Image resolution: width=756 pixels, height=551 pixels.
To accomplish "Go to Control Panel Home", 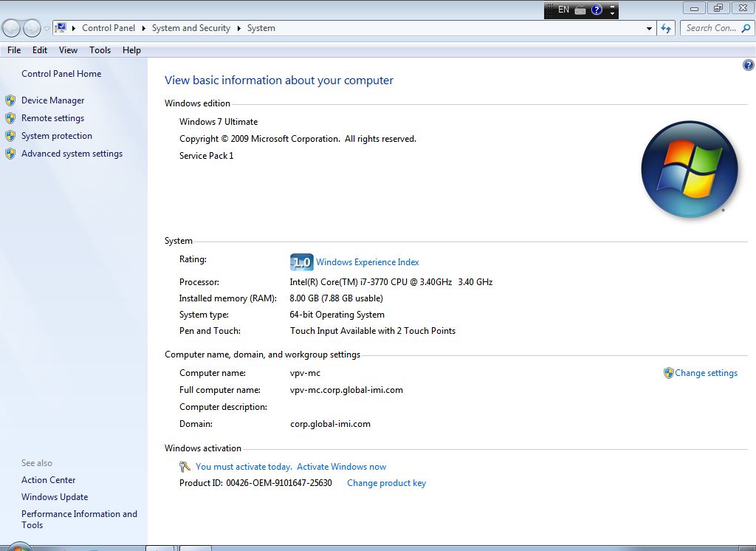I will [61, 73].
